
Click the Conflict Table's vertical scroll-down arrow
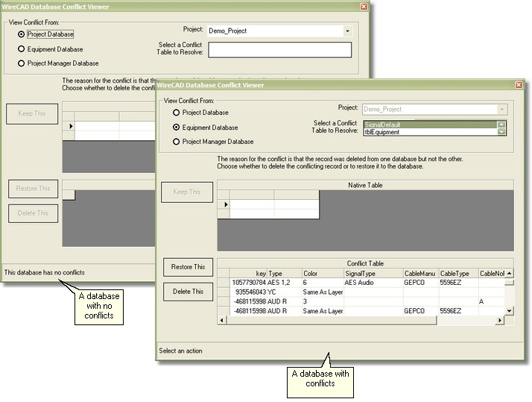tap(509, 310)
